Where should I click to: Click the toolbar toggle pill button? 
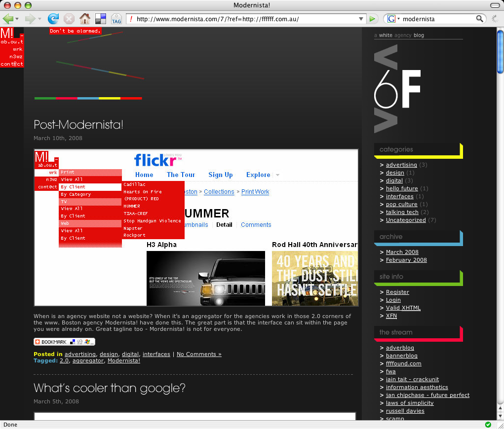[x=495, y=5]
